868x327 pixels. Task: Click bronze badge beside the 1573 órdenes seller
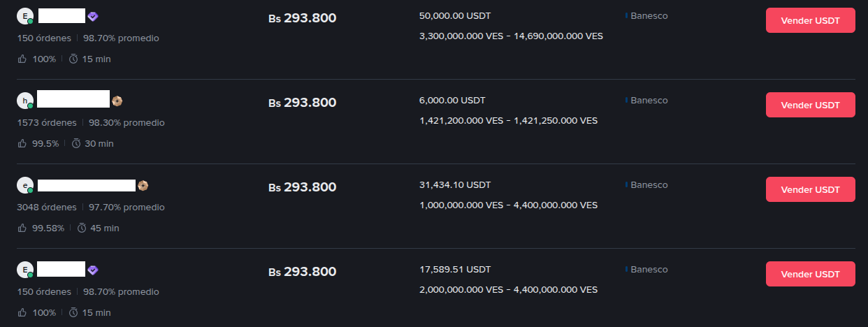tap(117, 101)
